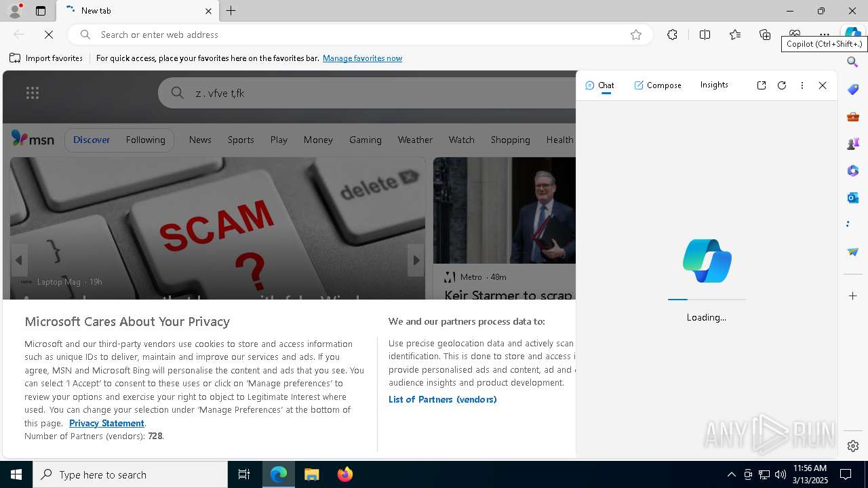Viewport: 868px width, 488px height.
Task: Open sidebar Shopping tag icon
Action: point(853,89)
